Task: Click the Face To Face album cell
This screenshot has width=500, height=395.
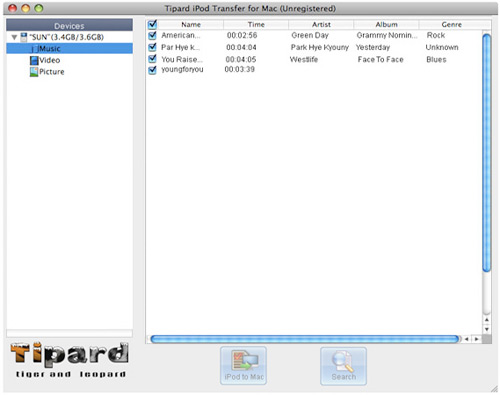Action: tap(380, 59)
